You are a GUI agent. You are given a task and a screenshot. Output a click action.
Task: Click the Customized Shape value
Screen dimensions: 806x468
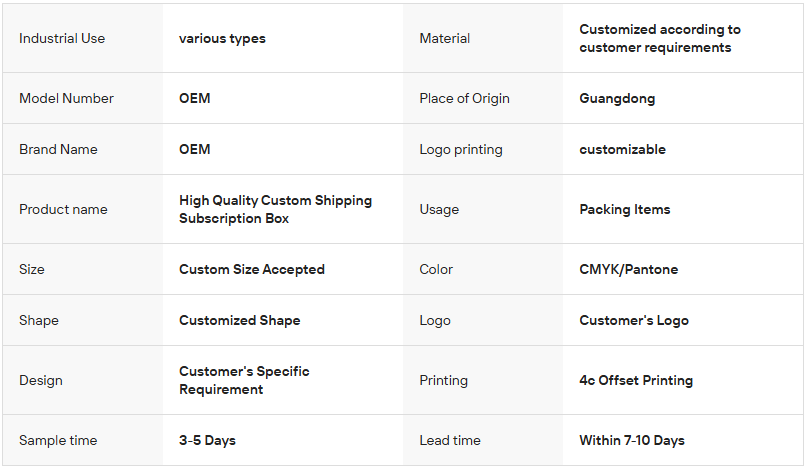(240, 320)
